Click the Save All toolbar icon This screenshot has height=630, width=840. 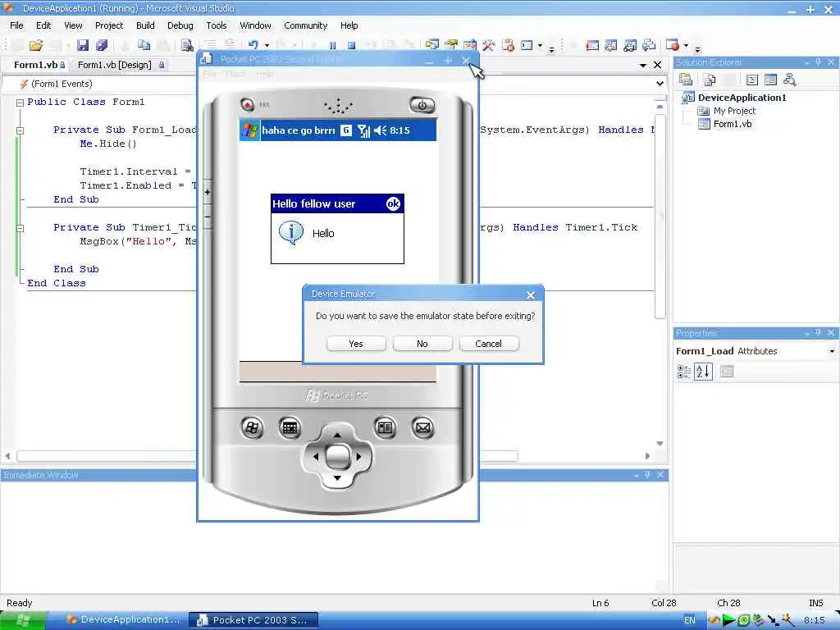[x=101, y=46]
